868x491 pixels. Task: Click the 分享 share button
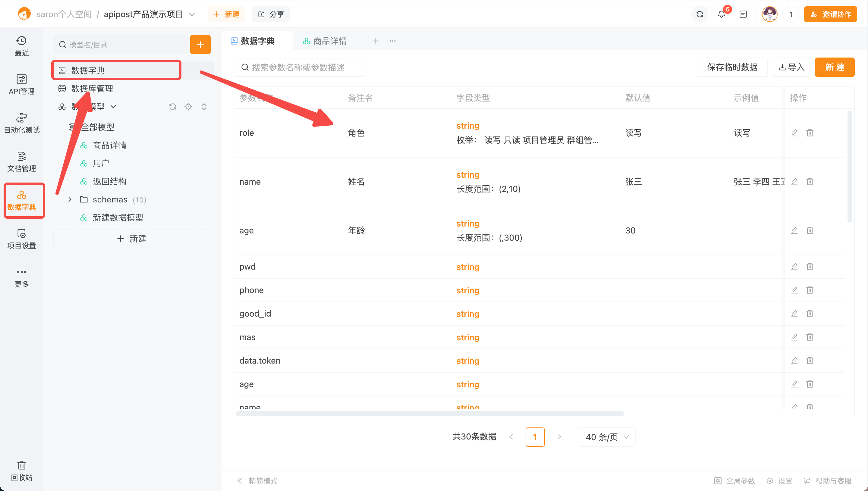tap(271, 14)
